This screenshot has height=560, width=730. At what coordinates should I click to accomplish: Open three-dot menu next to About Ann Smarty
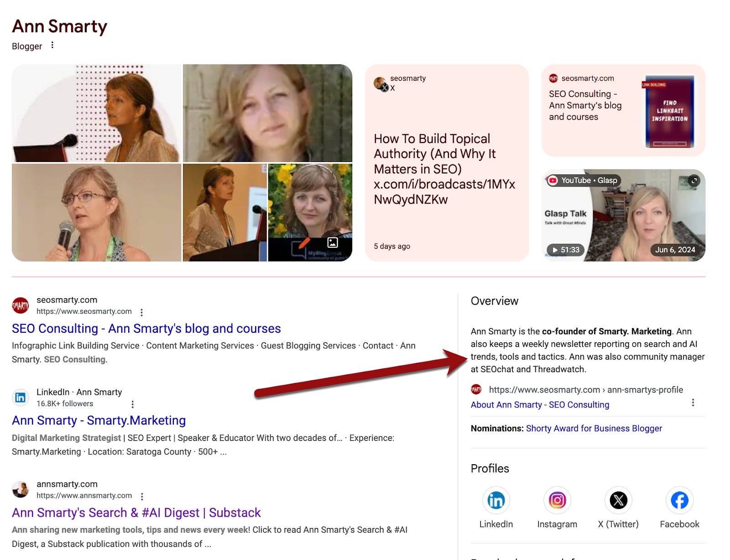693,403
